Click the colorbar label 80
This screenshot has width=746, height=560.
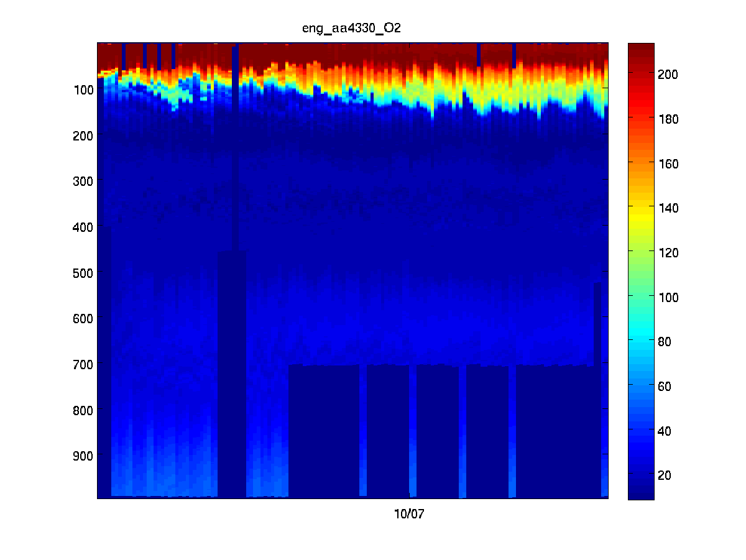click(x=666, y=342)
